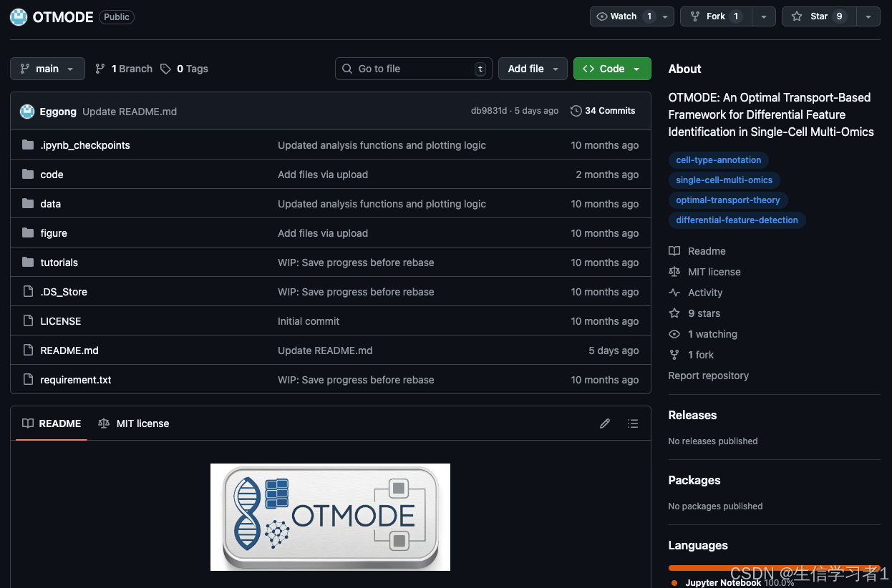Click the single-cell-multi-omics topic tag
Viewport: 892px width, 588px height.
coord(724,180)
